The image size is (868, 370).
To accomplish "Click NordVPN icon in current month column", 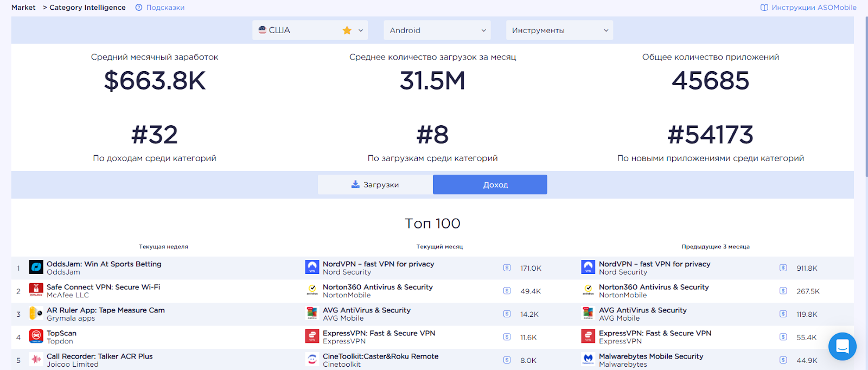I will coord(312,267).
